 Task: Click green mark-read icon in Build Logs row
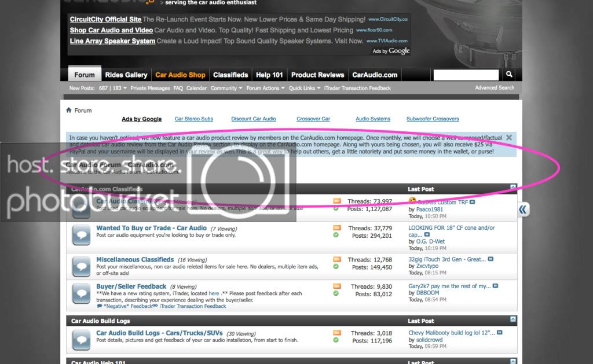click(336, 340)
